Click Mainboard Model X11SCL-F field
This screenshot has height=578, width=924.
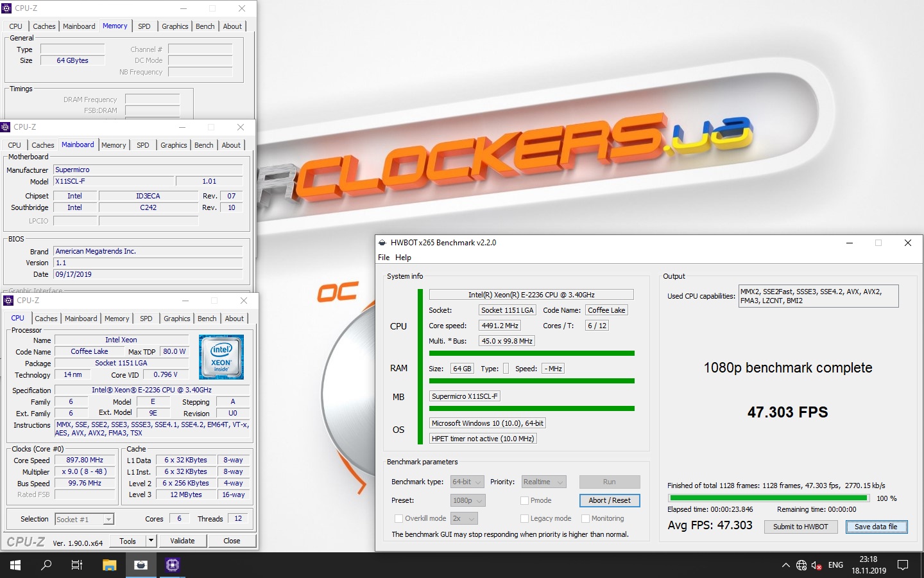tap(114, 182)
